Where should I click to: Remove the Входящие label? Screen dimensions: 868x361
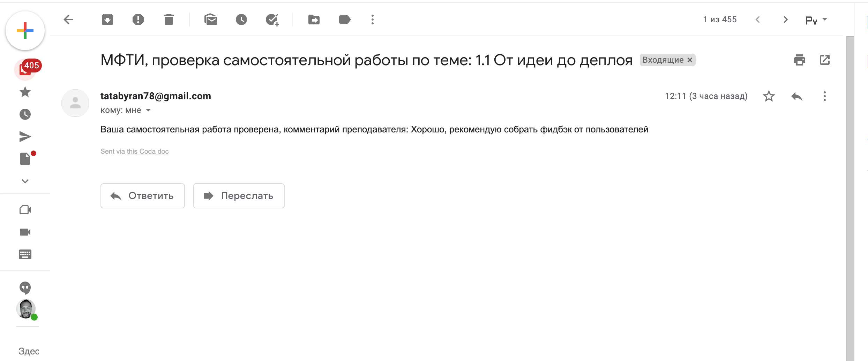pyautogui.click(x=690, y=60)
